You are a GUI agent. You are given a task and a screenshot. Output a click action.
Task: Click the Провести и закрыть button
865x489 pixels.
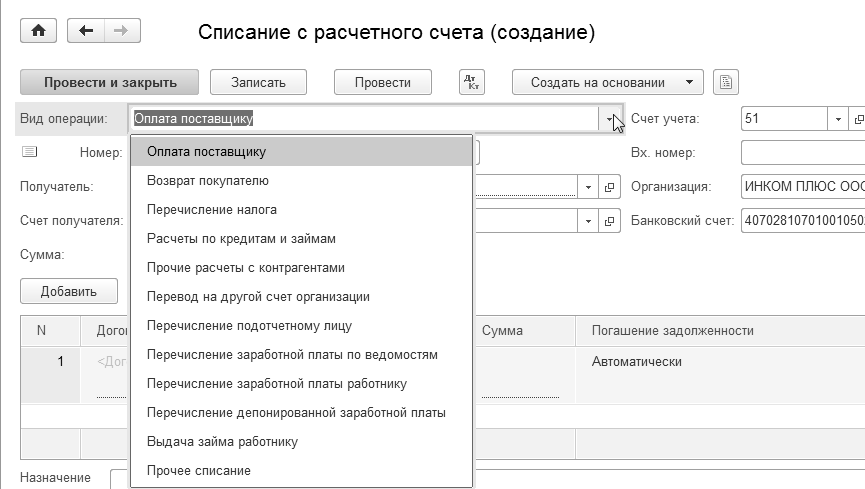point(110,82)
